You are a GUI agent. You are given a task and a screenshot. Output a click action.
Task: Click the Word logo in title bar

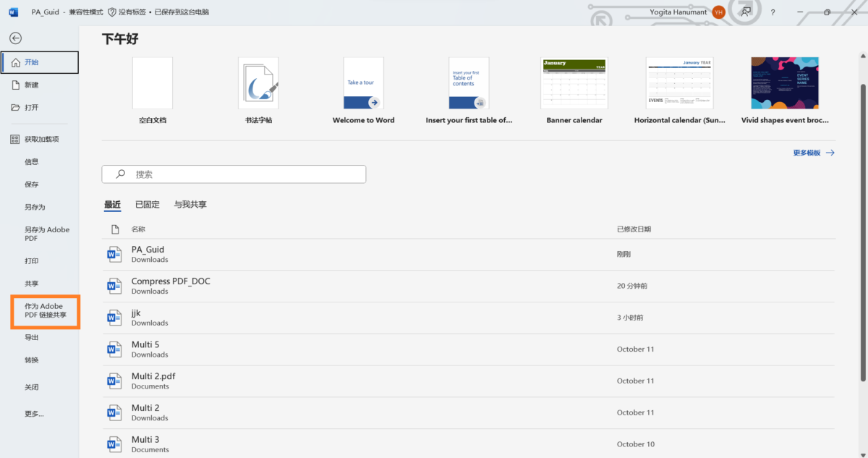[x=13, y=12]
